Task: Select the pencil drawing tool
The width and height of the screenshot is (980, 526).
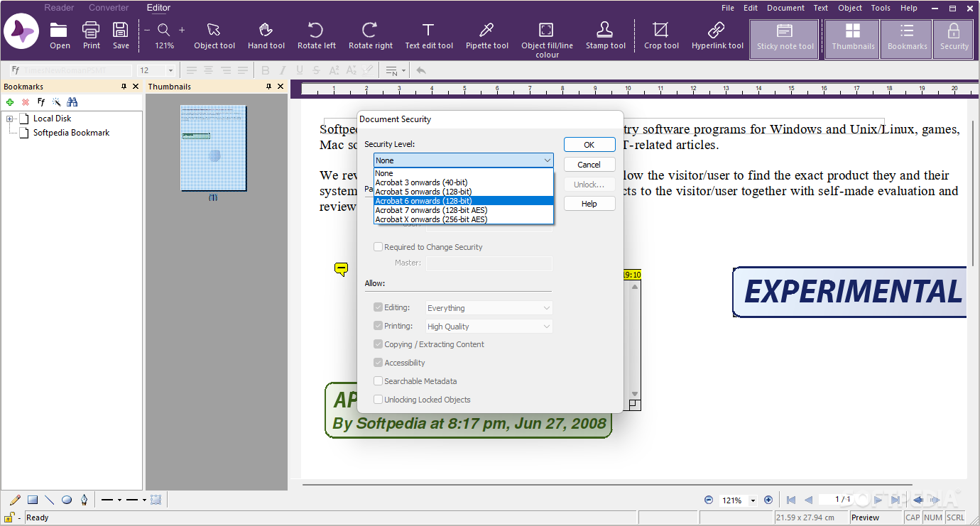Action: click(x=15, y=500)
